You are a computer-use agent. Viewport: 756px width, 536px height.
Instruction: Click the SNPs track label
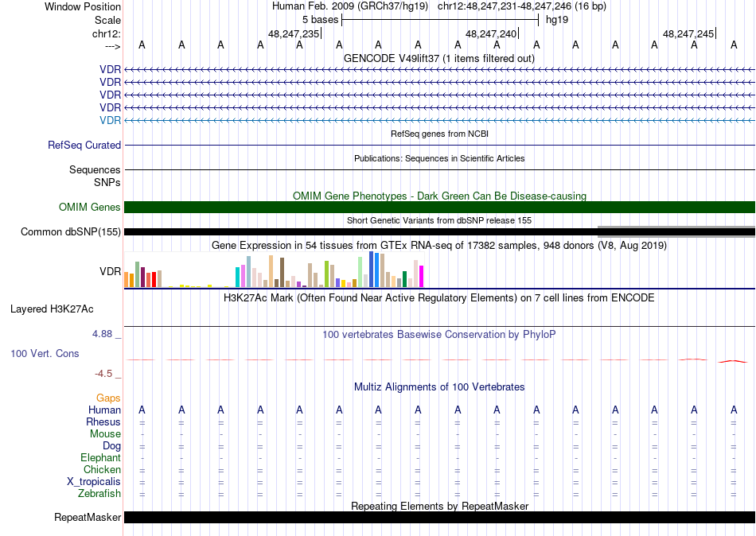pos(107,182)
